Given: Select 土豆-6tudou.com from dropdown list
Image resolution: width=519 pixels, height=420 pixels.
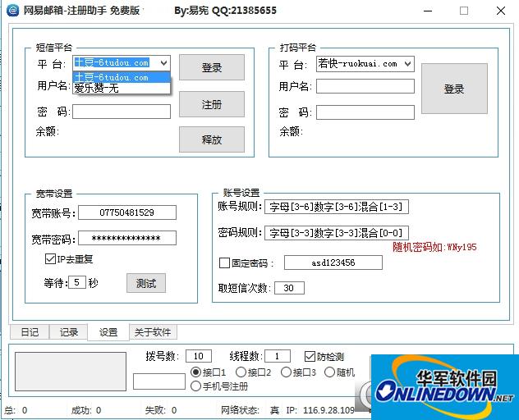Looking at the screenshot, I should (122, 77).
